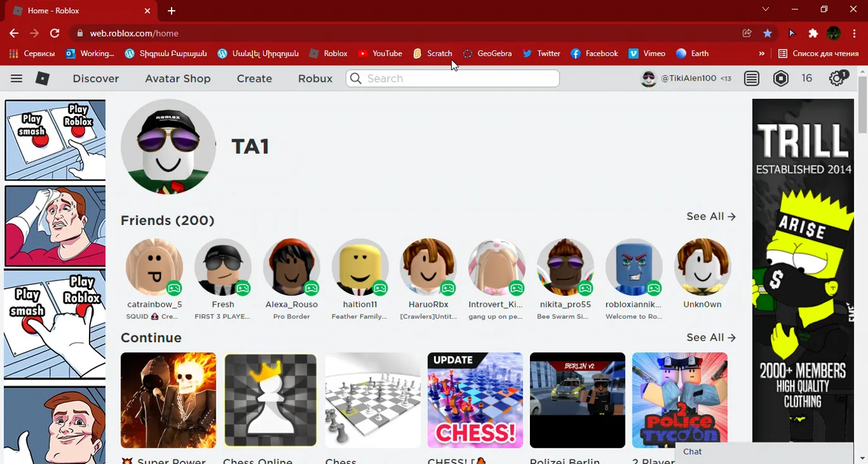Click the search magnifier icon
The image size is (868, 464).
[x=356, y=78]
